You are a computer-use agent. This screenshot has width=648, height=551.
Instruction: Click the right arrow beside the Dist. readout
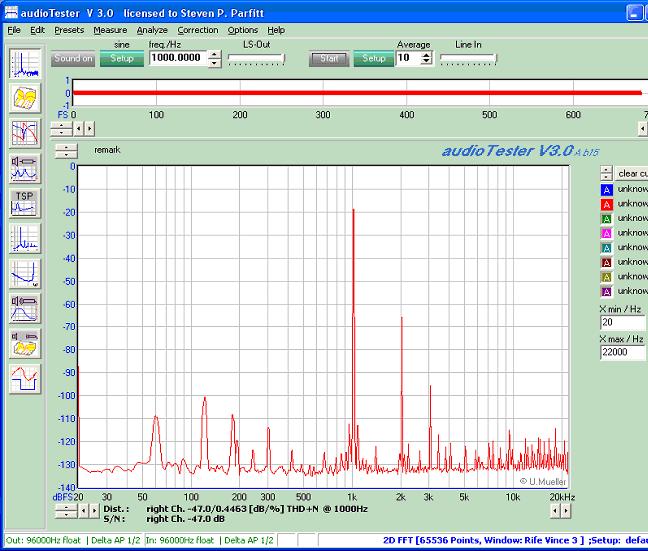(x=95, y=511)
